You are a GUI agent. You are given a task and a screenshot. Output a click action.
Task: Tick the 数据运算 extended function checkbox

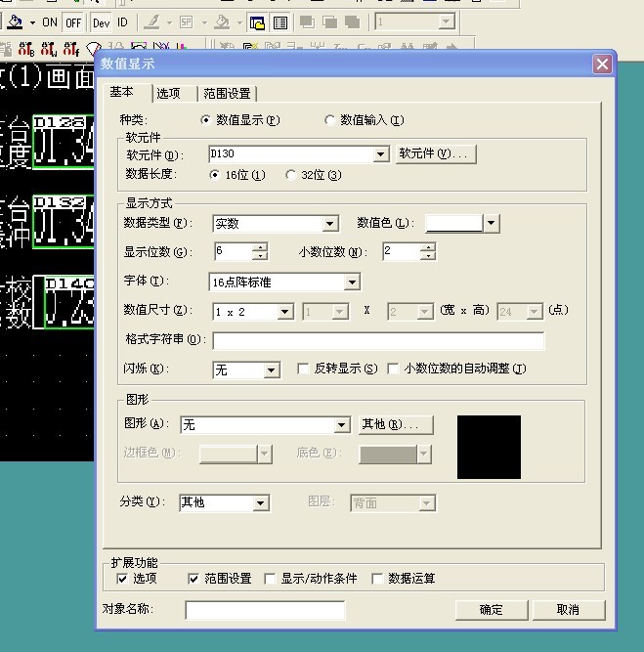377,579
